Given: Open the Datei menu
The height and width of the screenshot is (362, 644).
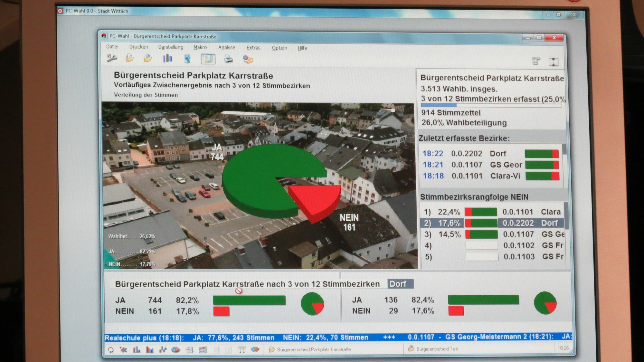Looking at the screenshot, I should [x=112, y=47].
